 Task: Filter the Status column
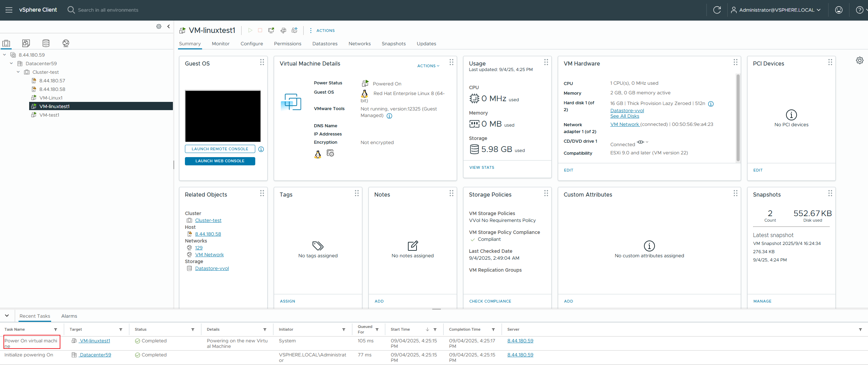pos(193,330)
